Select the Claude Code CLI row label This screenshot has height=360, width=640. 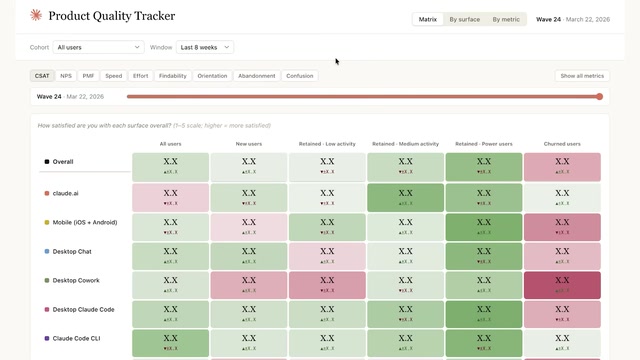(76, 338)
